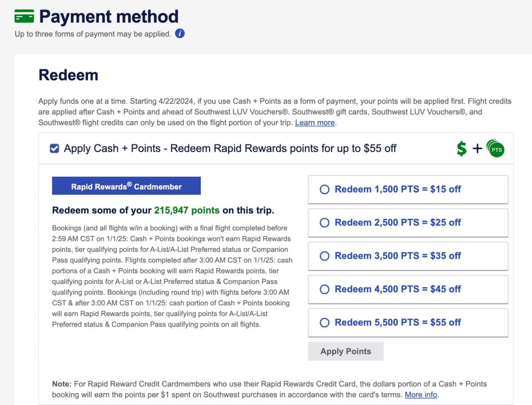Uncheck the Apply Cash + Points checkbox
Viewport: 532px width, 405px height.
pyautogui.click(x=55, y=149)
